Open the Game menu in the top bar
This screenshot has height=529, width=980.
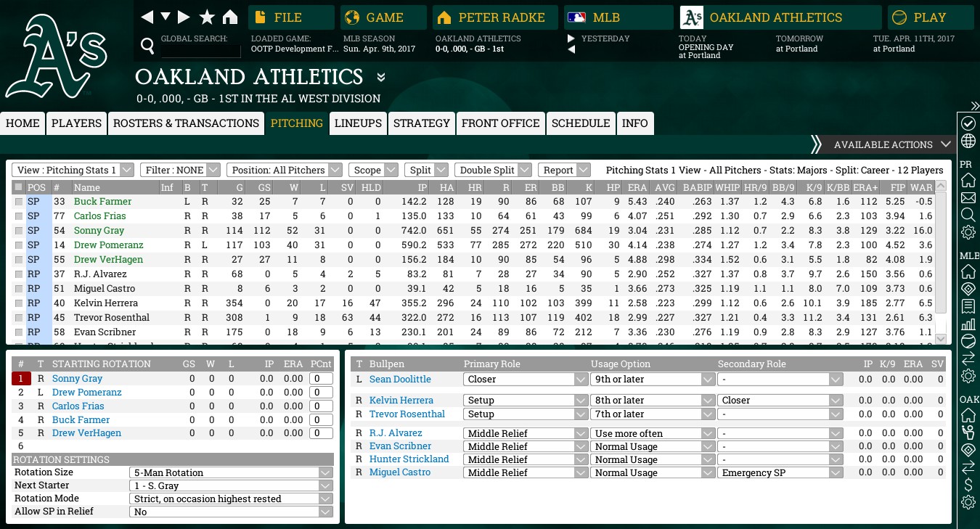385,17
